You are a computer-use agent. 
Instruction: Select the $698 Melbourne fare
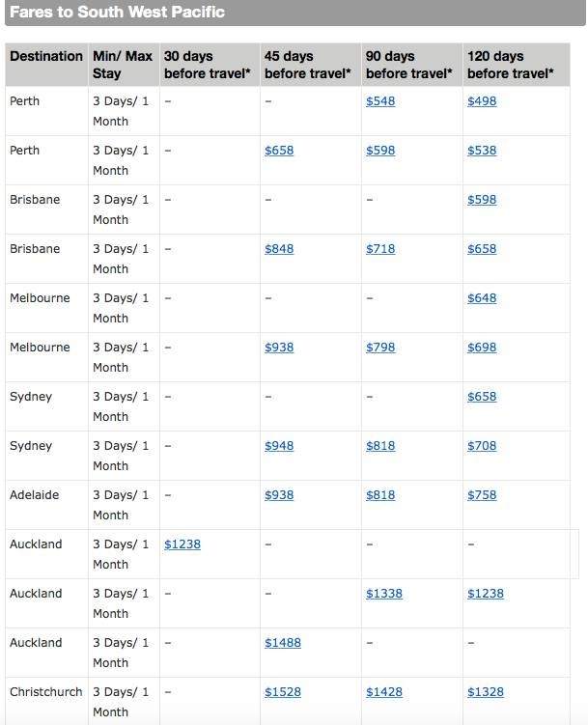tap(482, 348)
